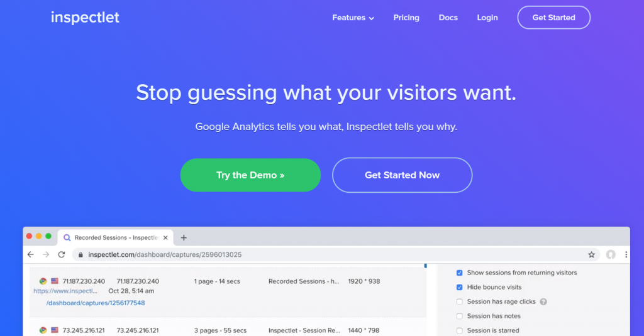Click the session list blue scrollbar marker

coord(426,266)
